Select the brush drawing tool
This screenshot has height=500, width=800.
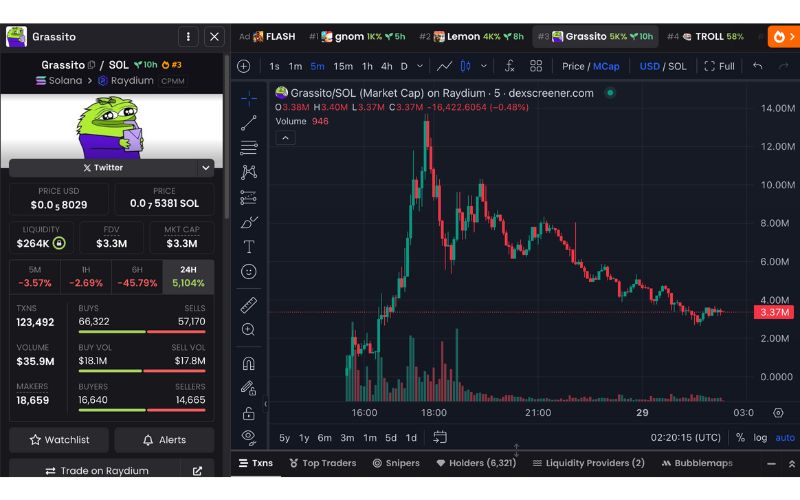[248, 222]
